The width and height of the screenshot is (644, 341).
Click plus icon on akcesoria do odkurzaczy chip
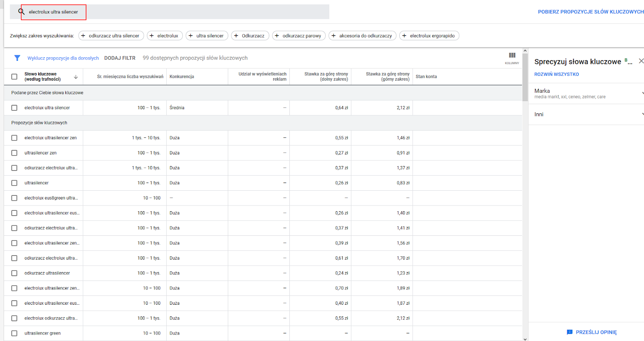(334, 35)
